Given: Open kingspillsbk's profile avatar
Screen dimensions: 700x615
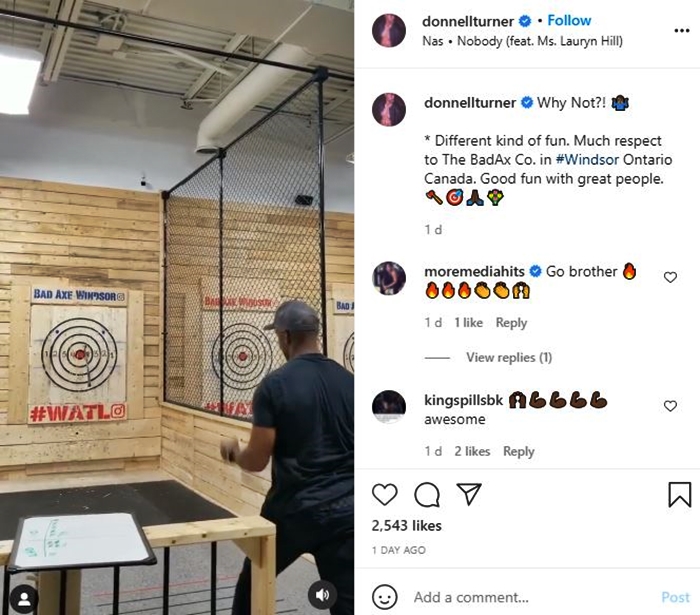Looking at the screenshot, I should point(389,407).
